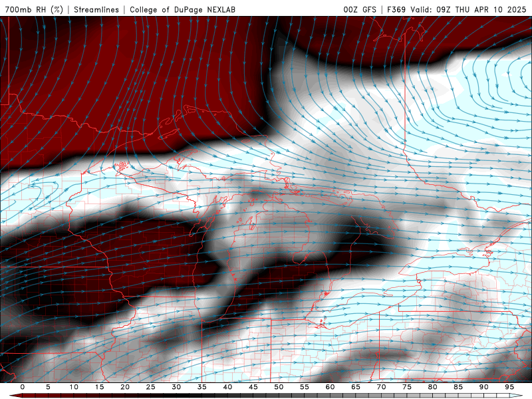Click the "65" value on color scale

[x=356, y=387]
